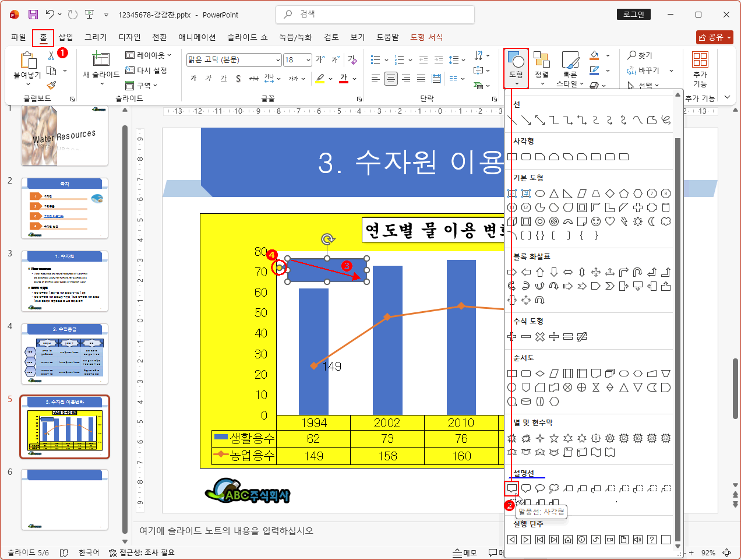This screenshot has width=741, height=560.
Task: Expand the font size dropdown
Action: (306, 60)
